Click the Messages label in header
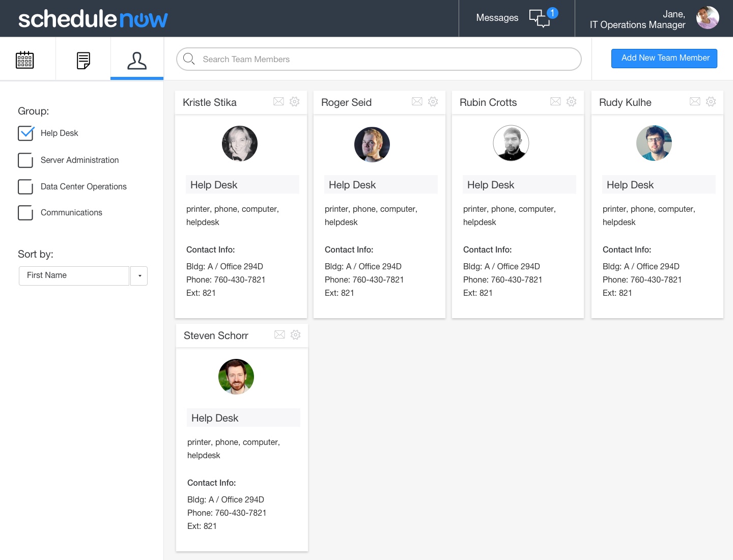 point(497,18)
